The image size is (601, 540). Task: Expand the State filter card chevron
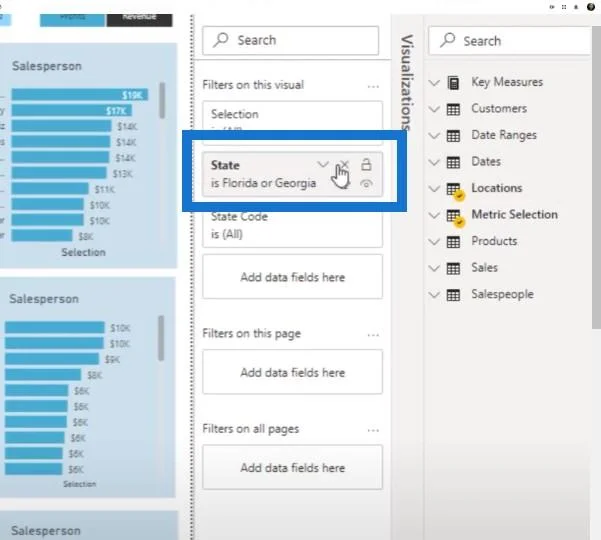[x=323, y=165]
